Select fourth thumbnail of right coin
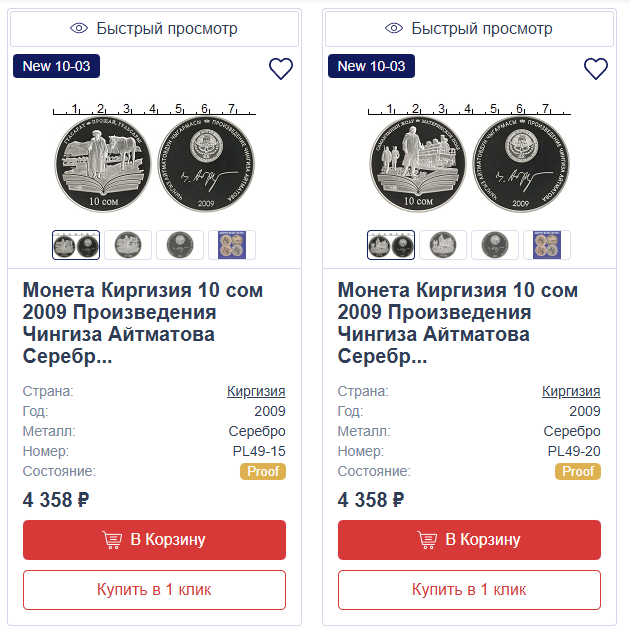630x637 pixels. click(x=547, y=245)
